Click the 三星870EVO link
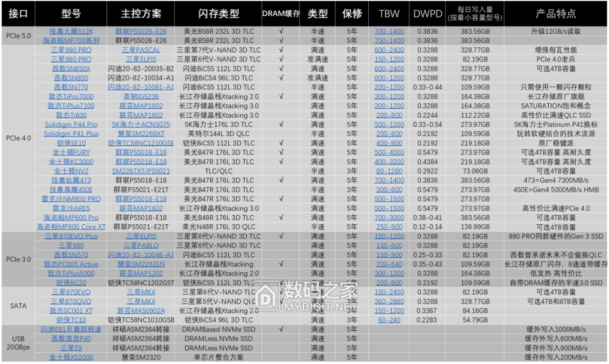 click(x=71, y=292)
